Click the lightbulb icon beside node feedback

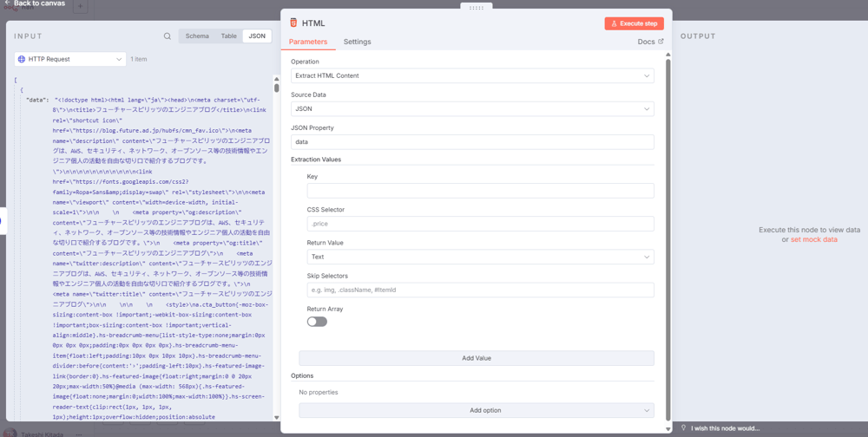[683, 427]
